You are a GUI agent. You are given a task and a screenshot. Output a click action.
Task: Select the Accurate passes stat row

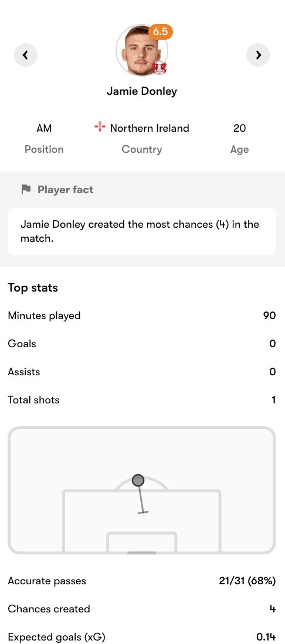(x=142, y=581)
